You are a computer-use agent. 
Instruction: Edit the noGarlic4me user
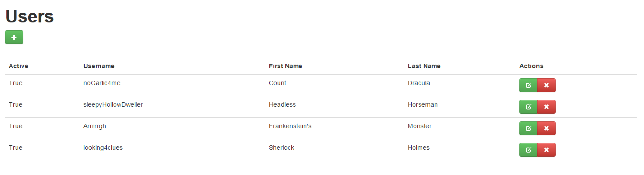click(x=528, y=85)
